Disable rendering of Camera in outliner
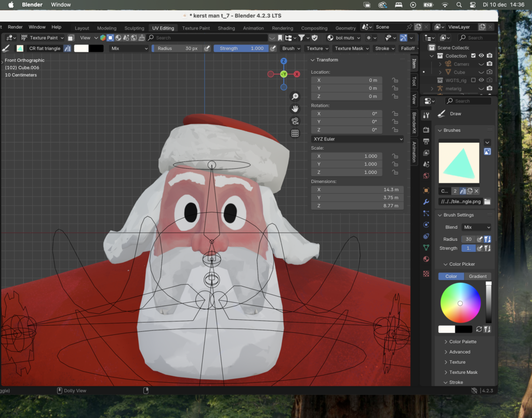 pos(489,64)
